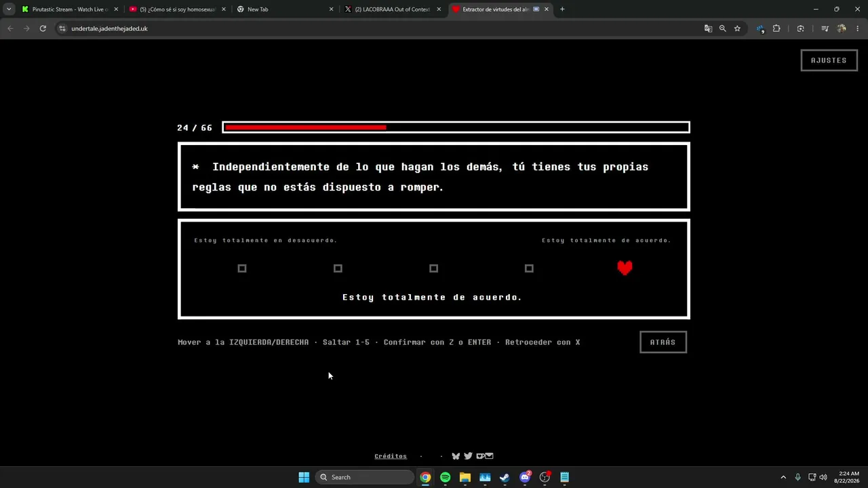This screenshot has height=488, width=868.
Task: Open the Chrome profile avatar
Action: click(x=842, y=28)
